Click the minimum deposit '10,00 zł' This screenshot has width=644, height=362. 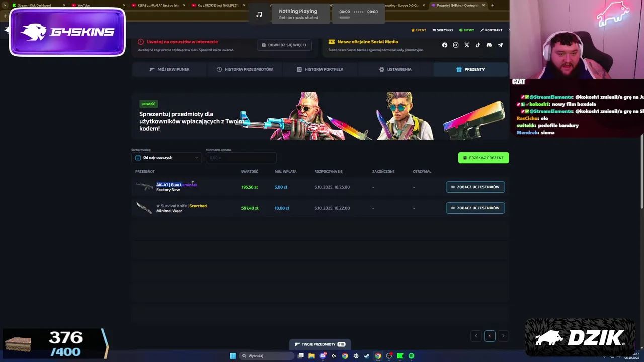pos(282,208)
